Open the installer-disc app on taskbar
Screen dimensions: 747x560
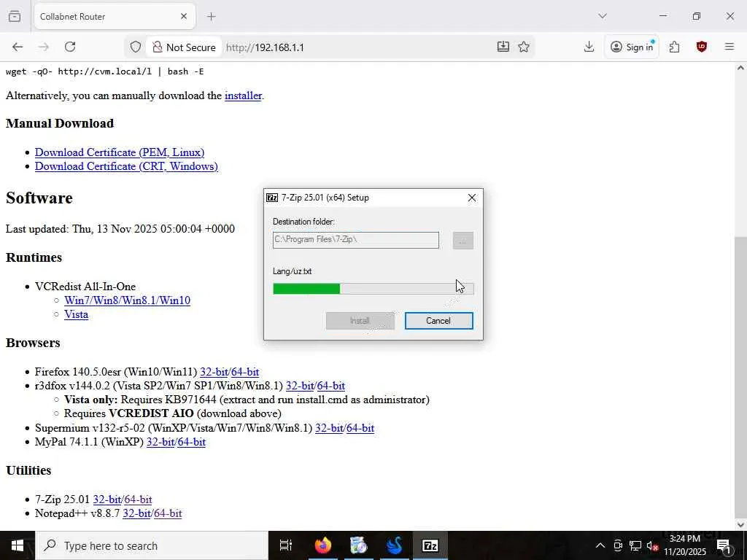coord(358,545)
